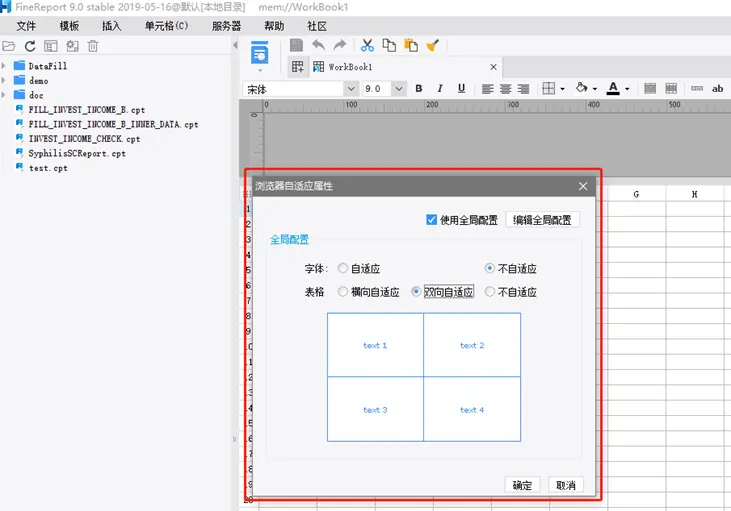Select 字体 不自适应 radio button
The height and width of the screenshot is (511, 731).
pos(490,268)
